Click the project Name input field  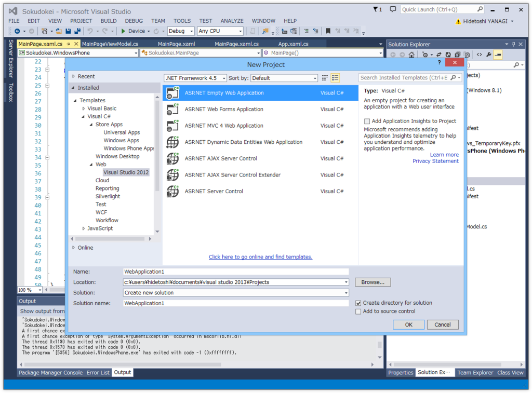pos(236,272)
